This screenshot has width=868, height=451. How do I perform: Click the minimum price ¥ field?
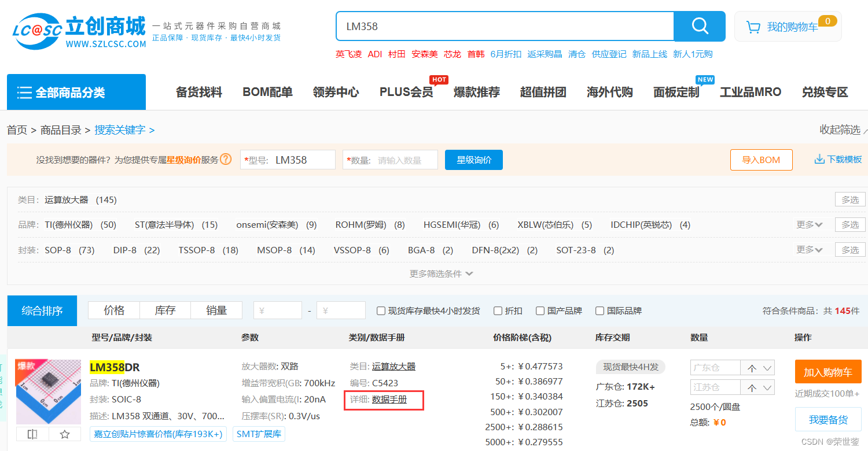[278, 310]
